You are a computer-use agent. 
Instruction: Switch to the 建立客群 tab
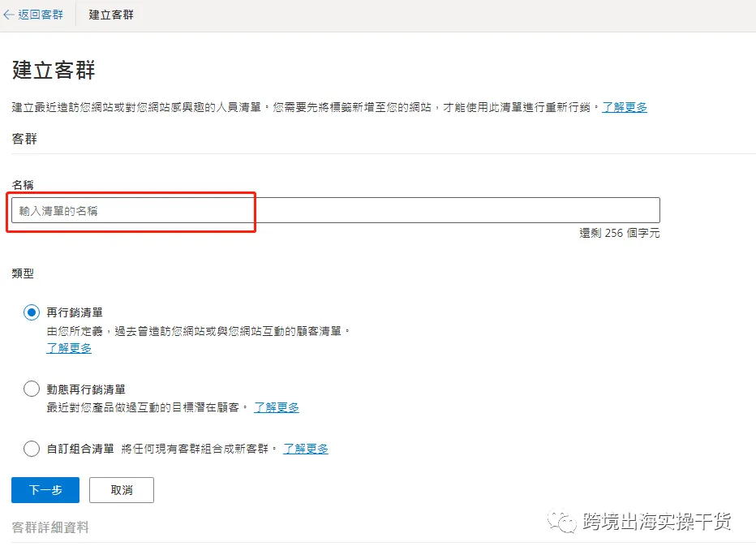111,15
